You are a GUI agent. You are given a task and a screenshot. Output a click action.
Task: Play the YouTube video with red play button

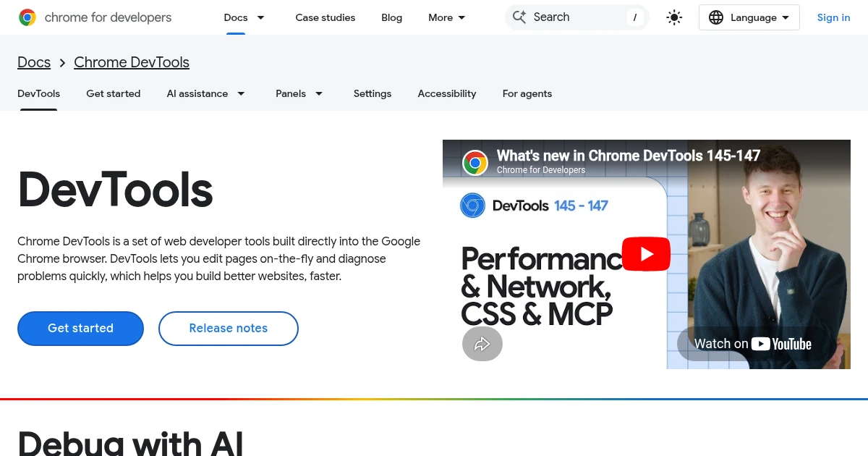coord(646,254)
